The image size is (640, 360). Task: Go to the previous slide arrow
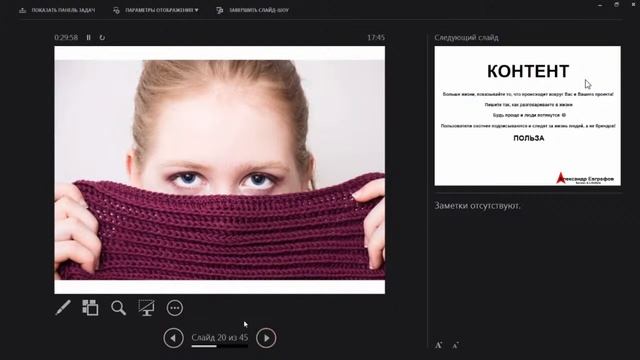click(173, 338)
